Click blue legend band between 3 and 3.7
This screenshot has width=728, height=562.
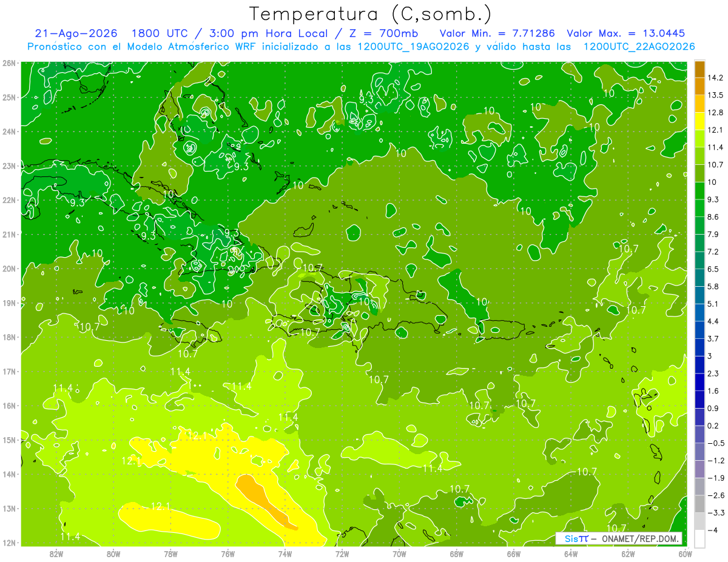coord(699,347)
